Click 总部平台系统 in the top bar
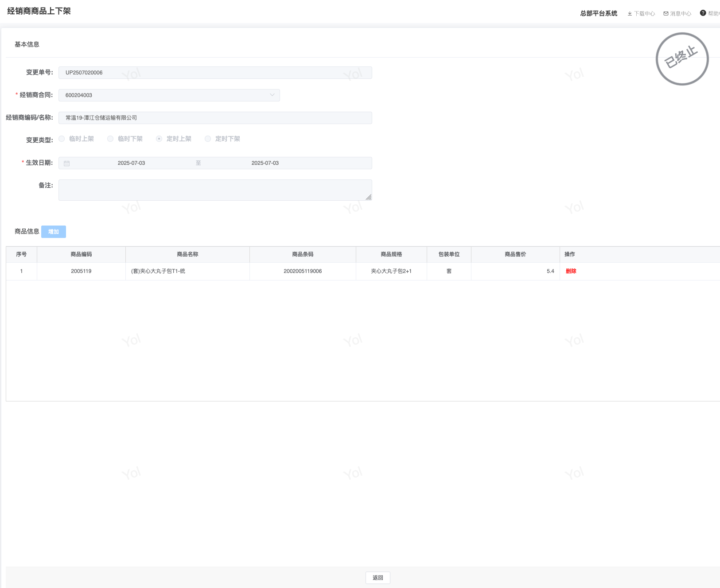 (599, 13)
